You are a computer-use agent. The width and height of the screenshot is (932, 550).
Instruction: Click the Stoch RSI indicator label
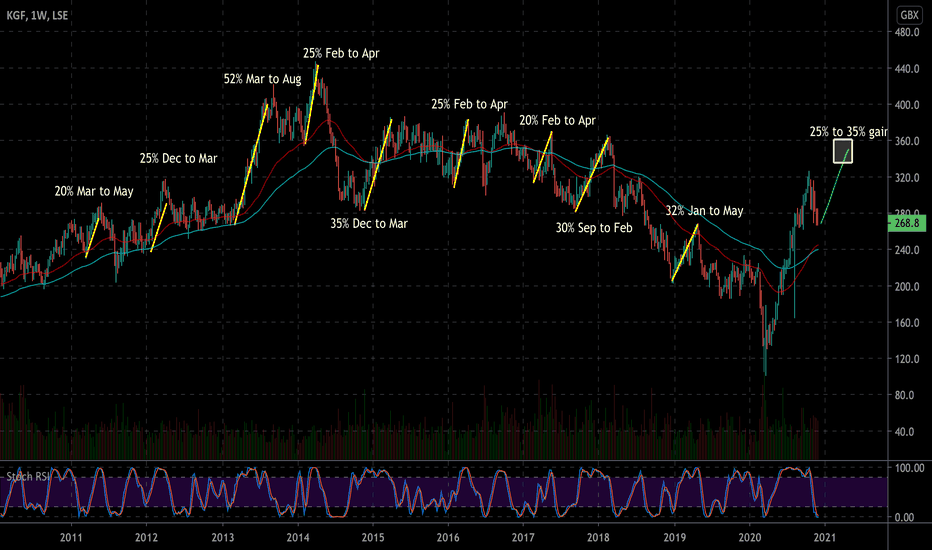click(28, 476)
